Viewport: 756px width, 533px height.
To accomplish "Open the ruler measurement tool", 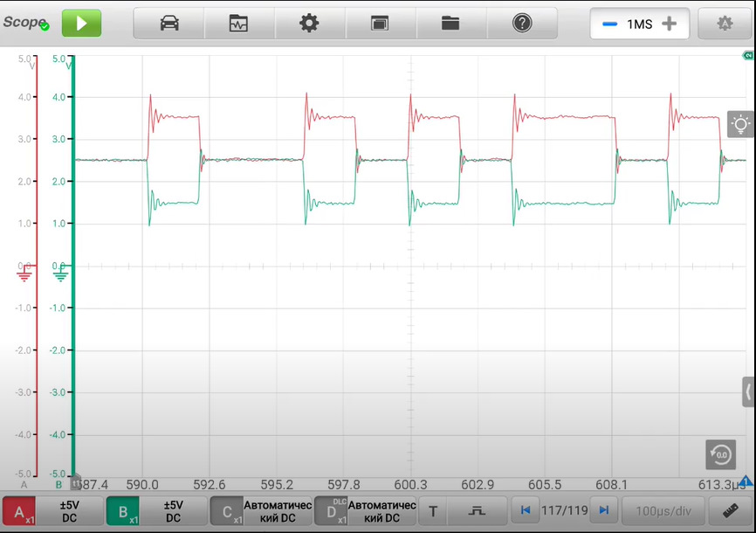I will 731,511.
